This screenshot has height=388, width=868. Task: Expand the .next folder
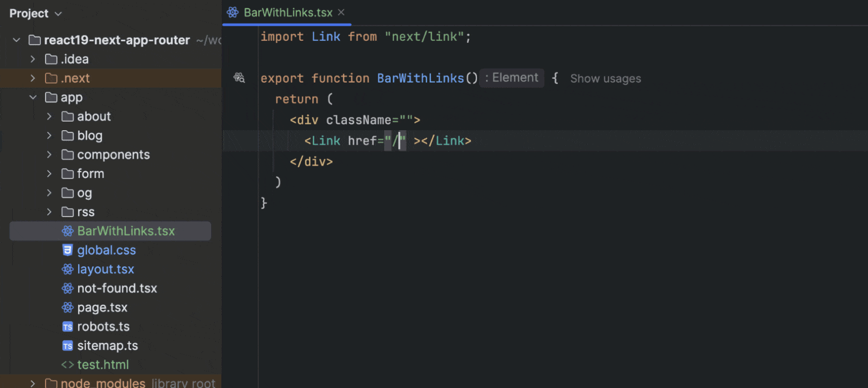point(33,78)
